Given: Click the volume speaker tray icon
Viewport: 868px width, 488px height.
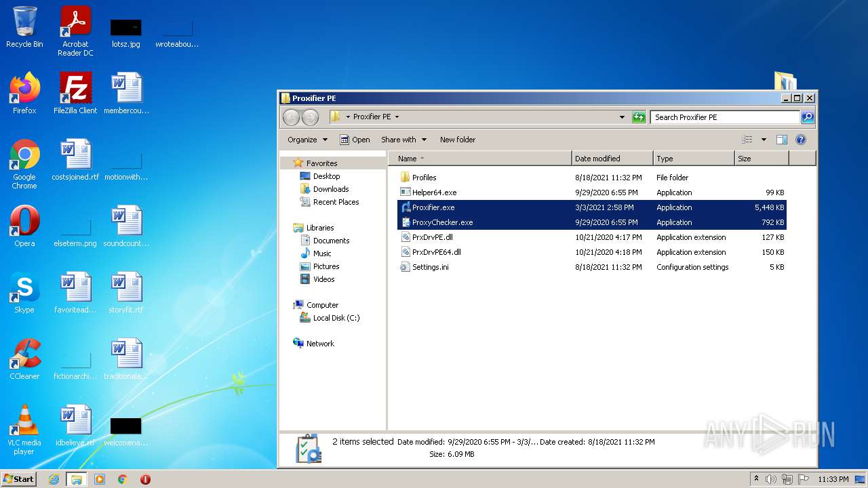Looking at the screenshot, I should tap(771, 479).
